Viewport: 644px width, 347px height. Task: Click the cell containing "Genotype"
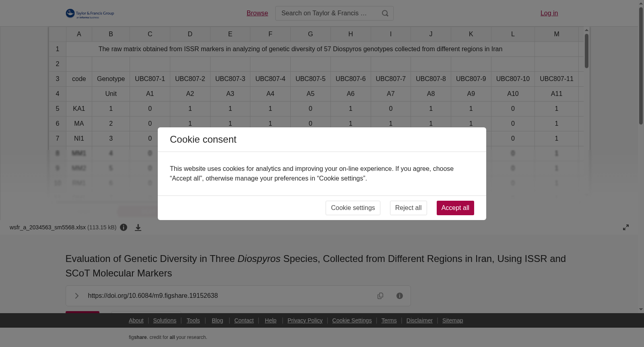pos(111,79)
